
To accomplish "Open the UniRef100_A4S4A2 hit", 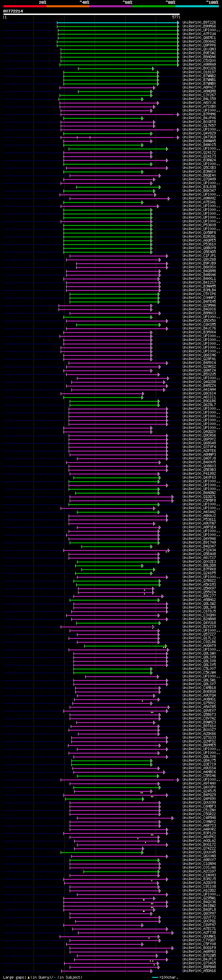I will tap(199, 512).
